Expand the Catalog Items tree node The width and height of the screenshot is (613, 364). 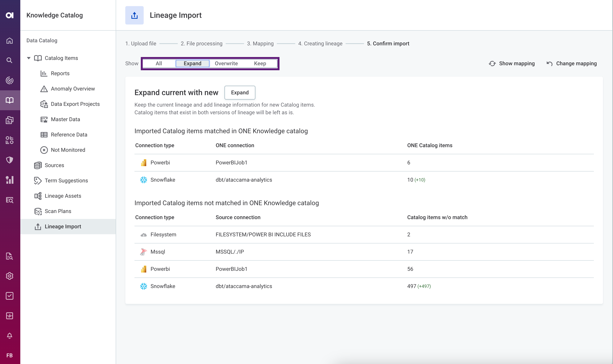pyautogui.click(x=28, y=58)
